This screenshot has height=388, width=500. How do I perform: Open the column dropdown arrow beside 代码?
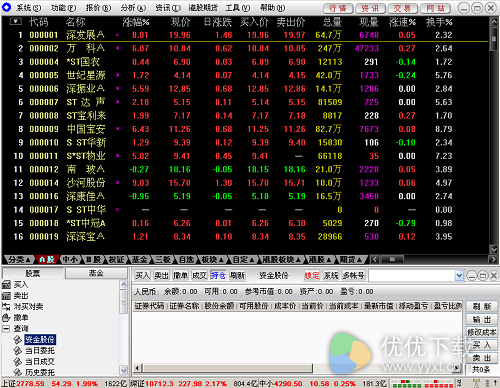pos(16,22)
